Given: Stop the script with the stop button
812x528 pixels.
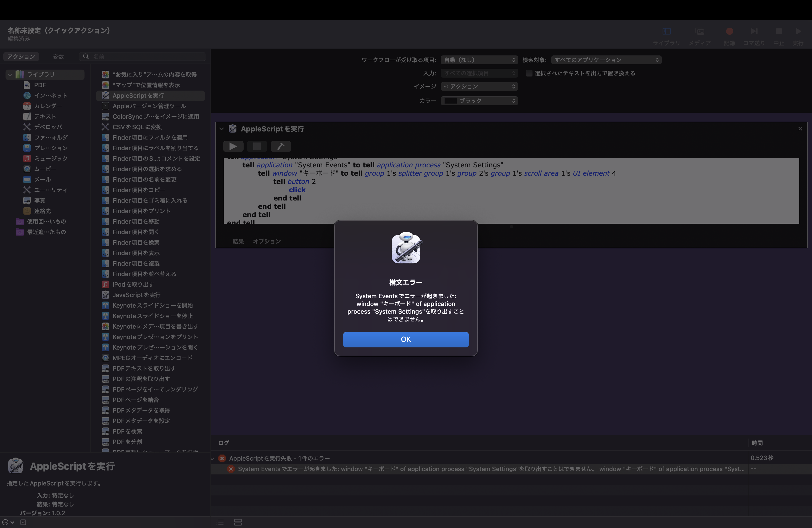Looking at the screenshot, I should 257,146.
